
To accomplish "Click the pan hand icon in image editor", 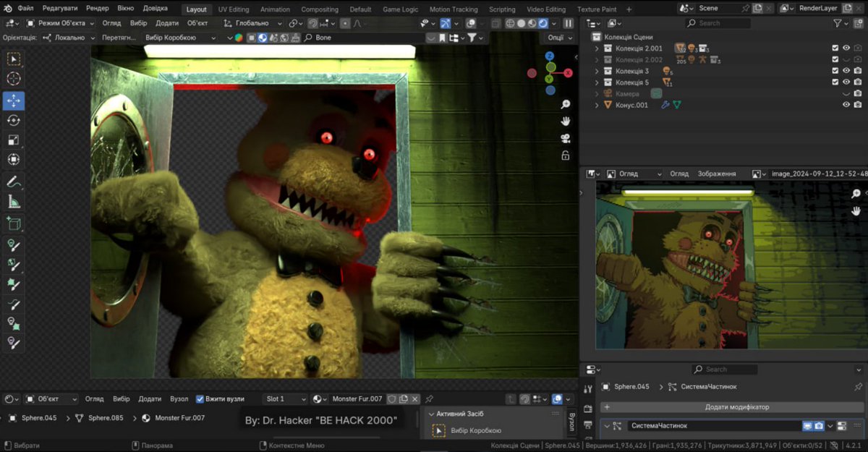I will click(x=856, y=210).
